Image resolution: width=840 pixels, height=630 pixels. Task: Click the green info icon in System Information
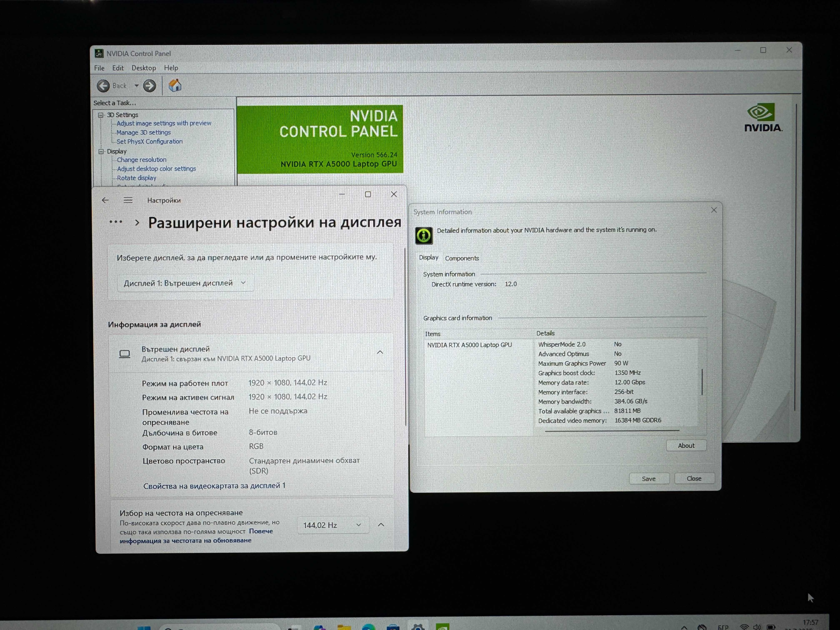coord(423,235)
